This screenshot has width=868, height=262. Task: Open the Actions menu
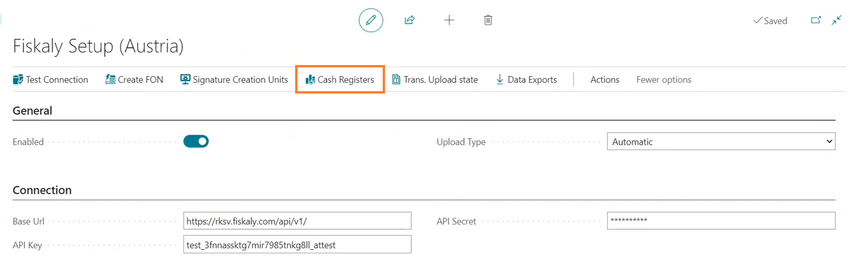[x=605, y=80]
